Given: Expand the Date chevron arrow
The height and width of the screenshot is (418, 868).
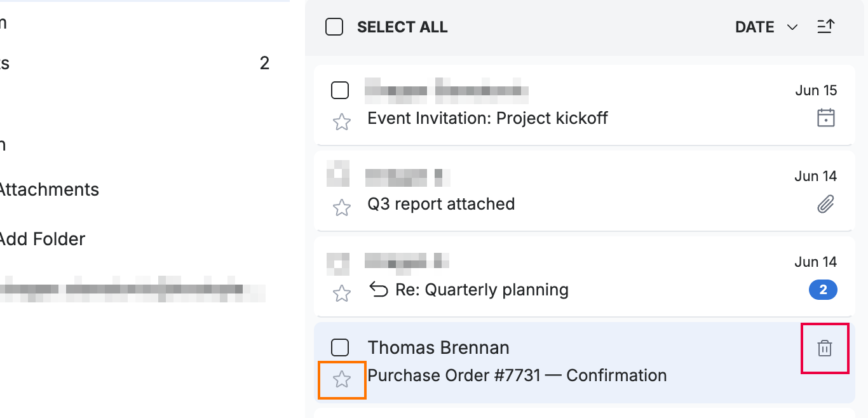Looking at the screenshot, I should (x=792, y=27).
